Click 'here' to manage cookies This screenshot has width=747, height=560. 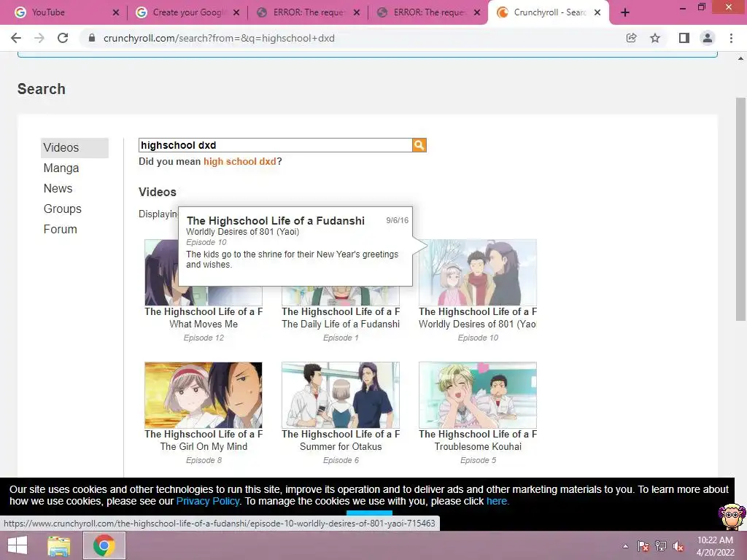click(x=496, y=501)
